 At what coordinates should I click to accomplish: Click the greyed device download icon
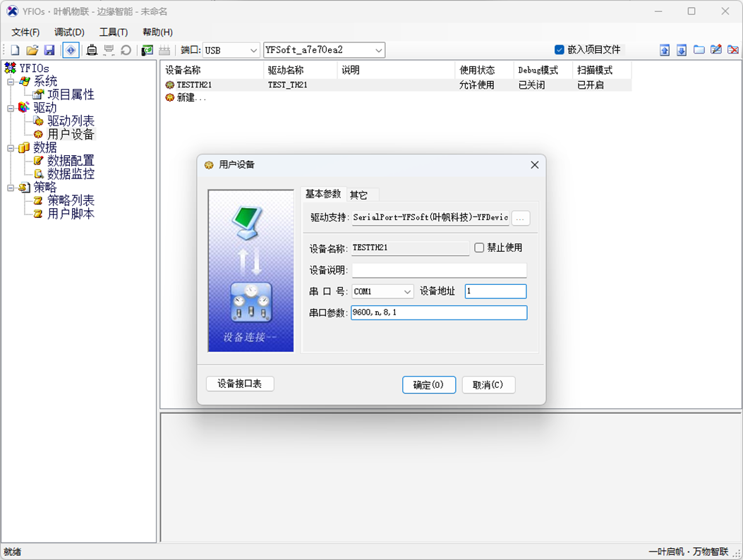pyautogui.click(x=109, y=50)
